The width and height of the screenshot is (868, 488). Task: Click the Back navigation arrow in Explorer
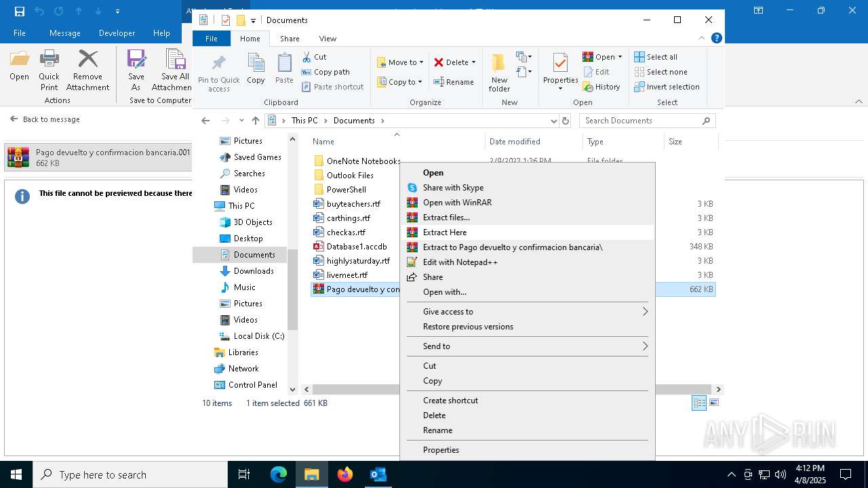pyautogui.click(x=205, y=121)
